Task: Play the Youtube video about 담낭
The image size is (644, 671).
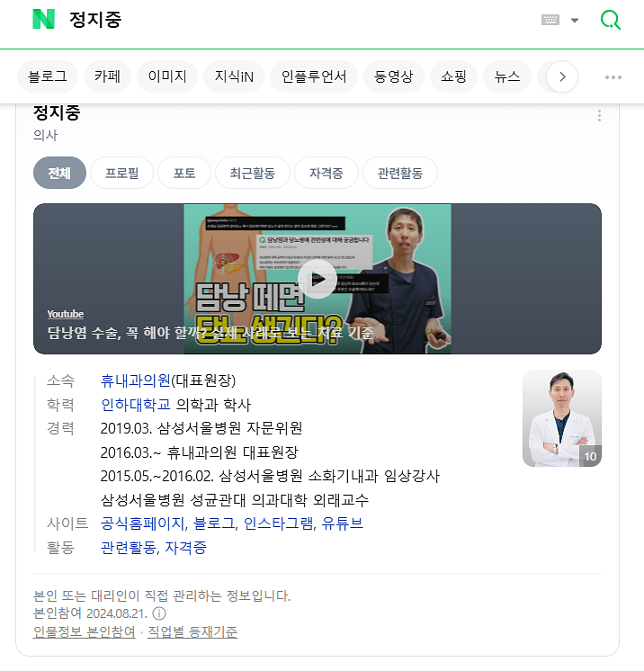Action: (x=318, y=279)
